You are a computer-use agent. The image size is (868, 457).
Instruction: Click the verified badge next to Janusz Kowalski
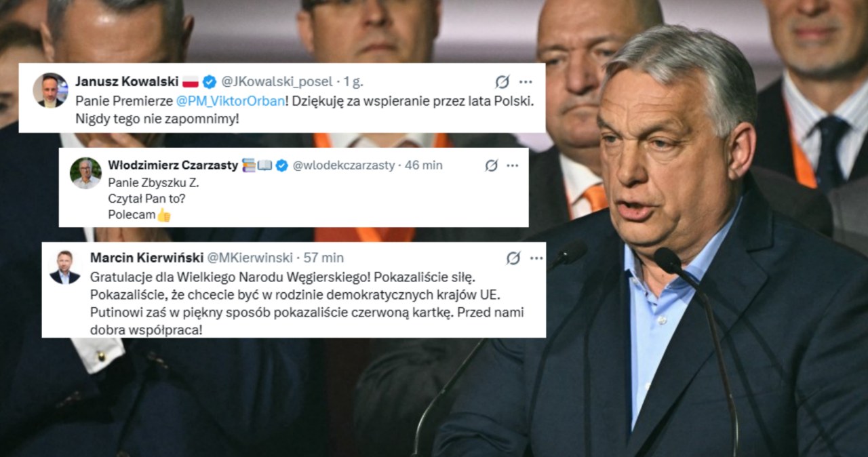pyautogui.click(x=210, y=82)
